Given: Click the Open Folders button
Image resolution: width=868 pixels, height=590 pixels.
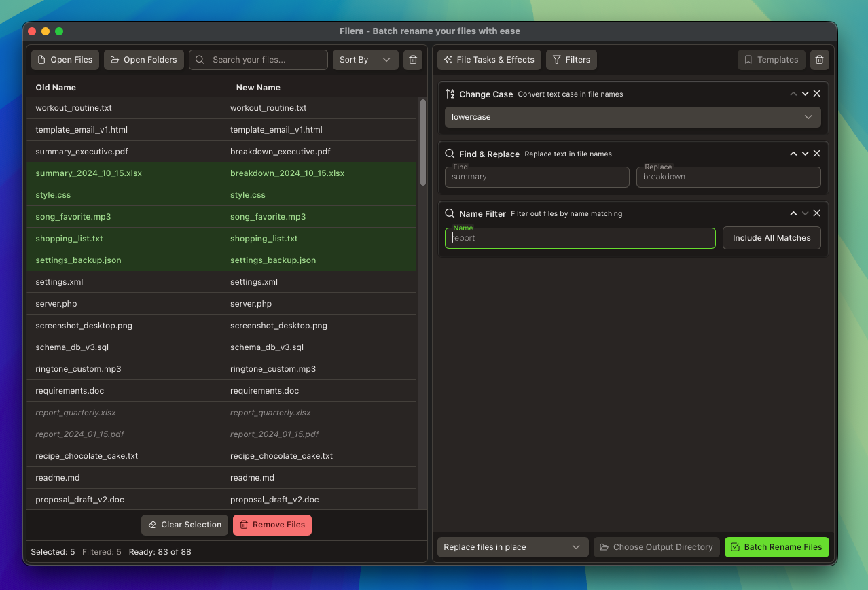Looking at the screenshot, I should [144, 60].
